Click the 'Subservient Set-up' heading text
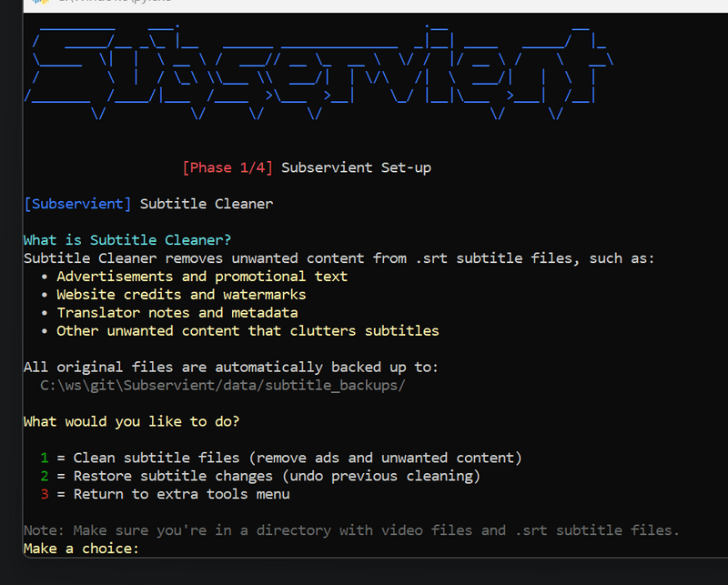728x585 pixels. (356, 167)
